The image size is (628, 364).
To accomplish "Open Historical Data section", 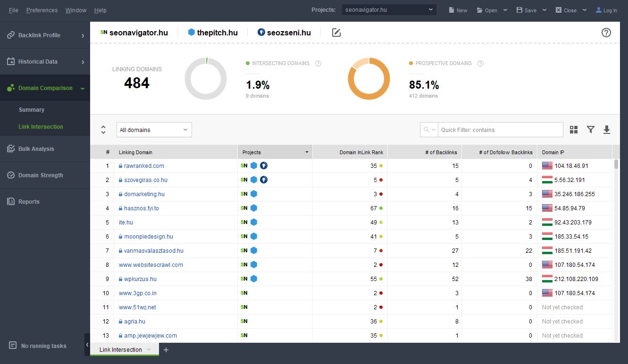I will (45, 61).
